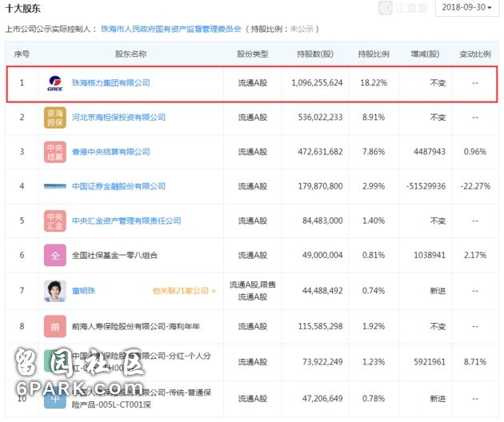Select the -51529936 decrease value

426,186
